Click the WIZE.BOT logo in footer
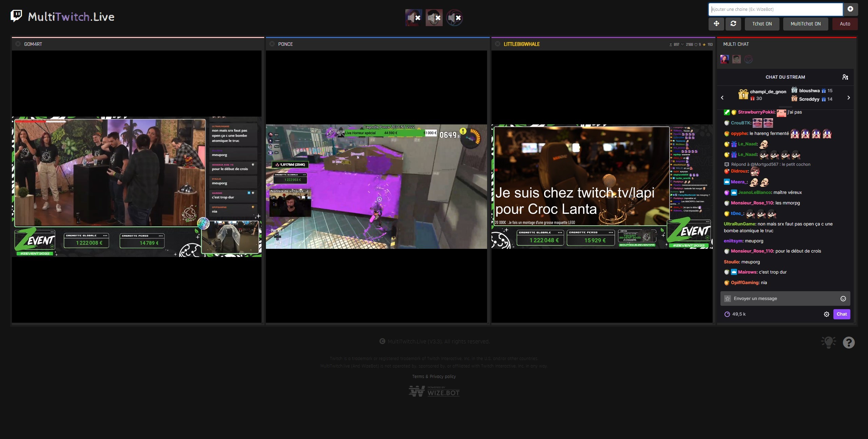 coord(434,391)
